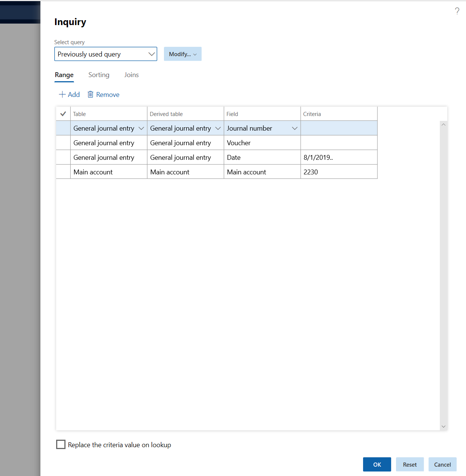Check the first General journal entry row selector
466x476 pixels.
tap(63, 128)
